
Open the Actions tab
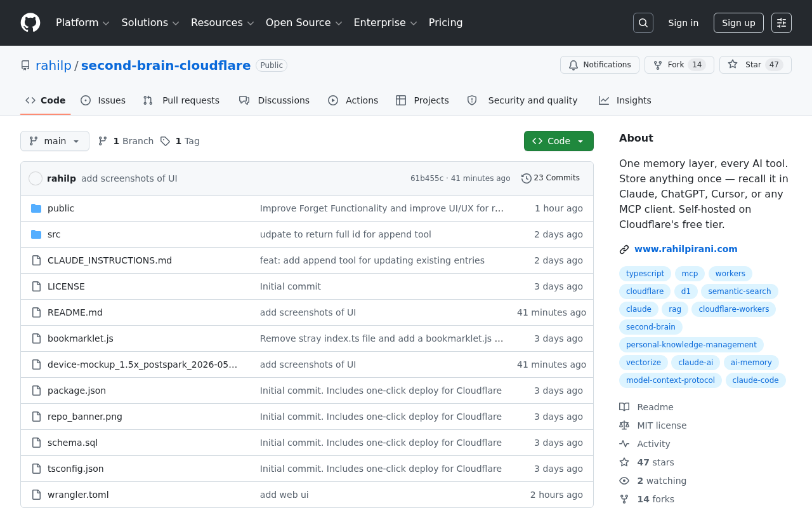tap(353, 100)
